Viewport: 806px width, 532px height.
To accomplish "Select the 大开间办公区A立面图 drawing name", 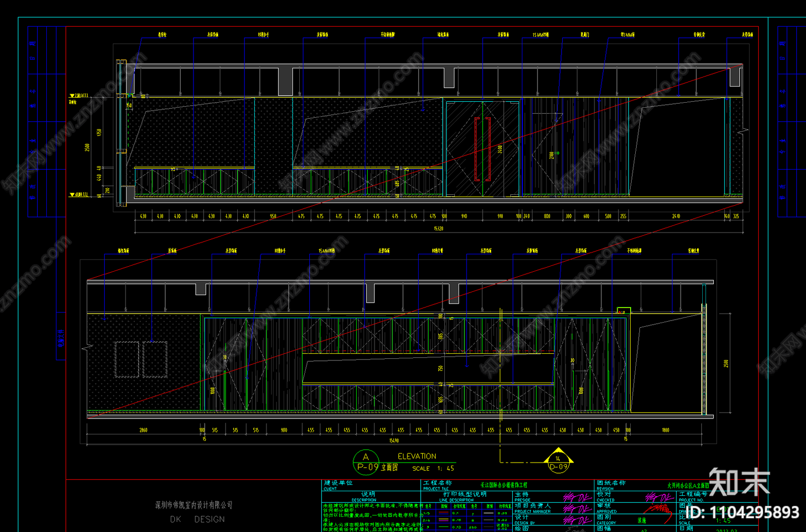I will (688, 486).
